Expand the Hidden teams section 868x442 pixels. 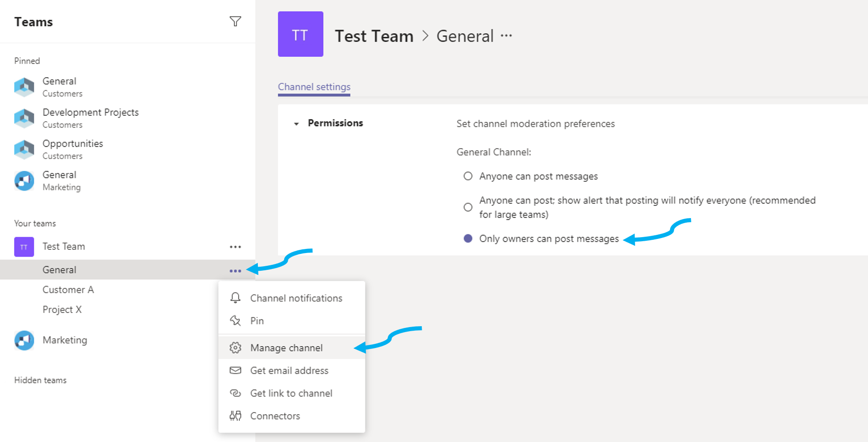click(40, 380)
